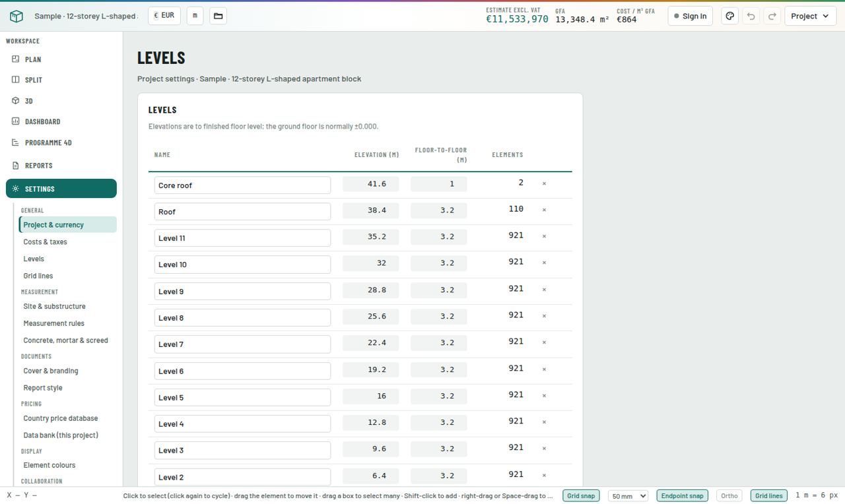The width and height of the screenshot is (845, 504).
Task: Click the estimate total €11,533,970
Action: pyautogui.click(x=517, y=19)
